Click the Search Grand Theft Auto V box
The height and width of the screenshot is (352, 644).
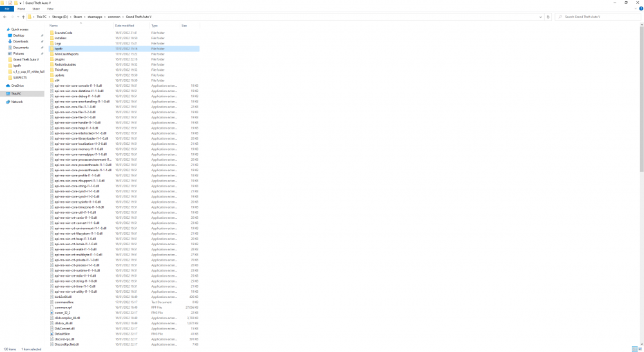click(598, 17)
